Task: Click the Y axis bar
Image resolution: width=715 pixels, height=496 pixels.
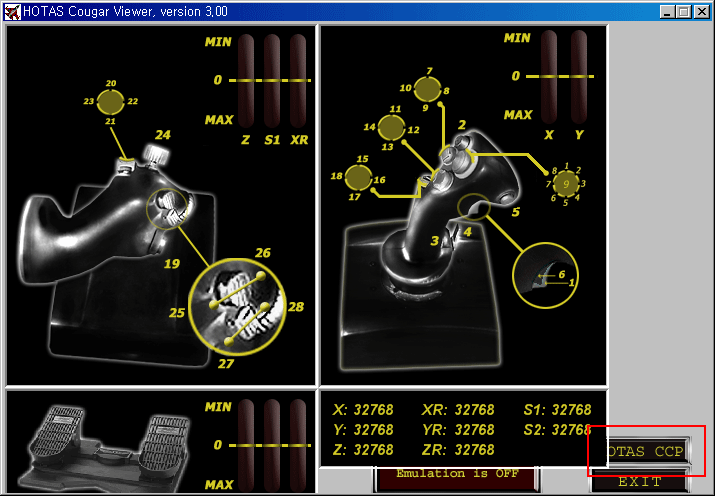Action: coord(579,77)
